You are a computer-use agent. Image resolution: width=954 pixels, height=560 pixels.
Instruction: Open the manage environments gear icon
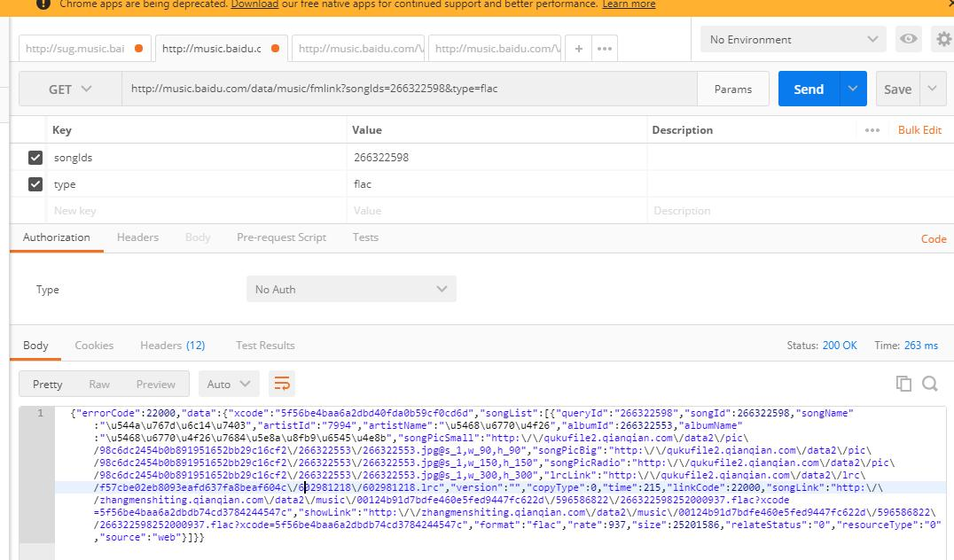(943, 40)
